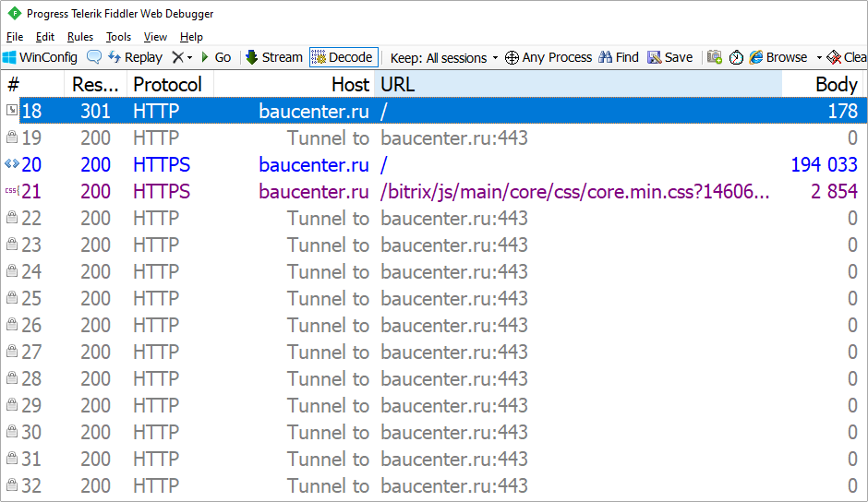Click the Go resume button

[x=216, y=57]
